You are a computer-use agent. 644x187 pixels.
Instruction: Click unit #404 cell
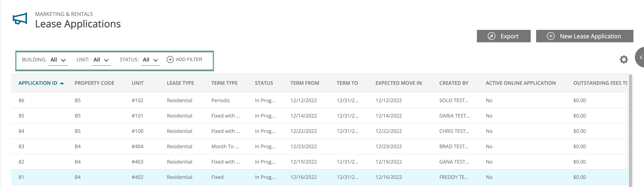137,146
